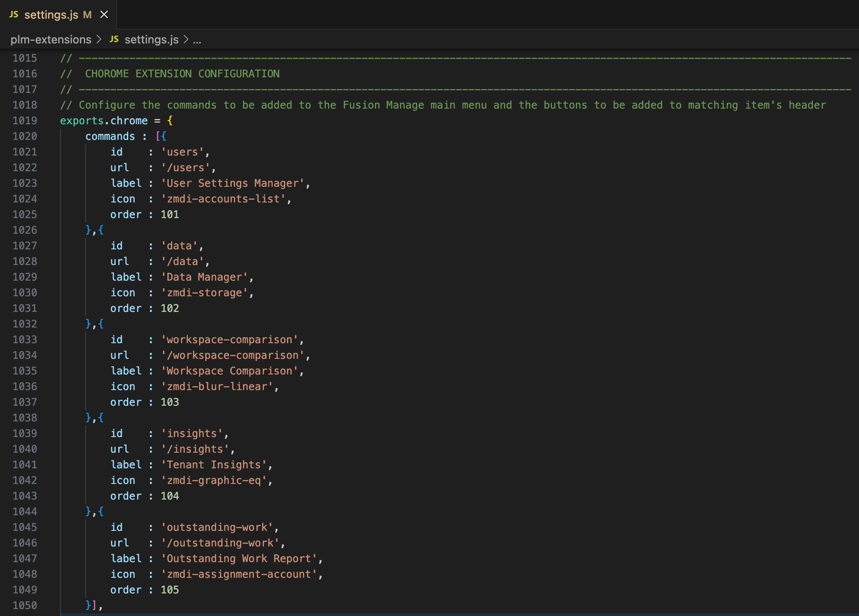Click the order value 102
The width and height of the screenshot is (859, 616).
[x=170, y=308]
